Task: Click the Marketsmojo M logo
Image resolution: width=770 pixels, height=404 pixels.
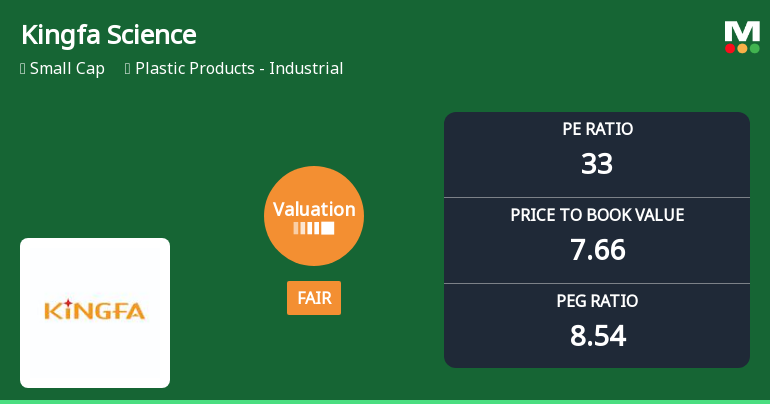Action: [742, 31]
